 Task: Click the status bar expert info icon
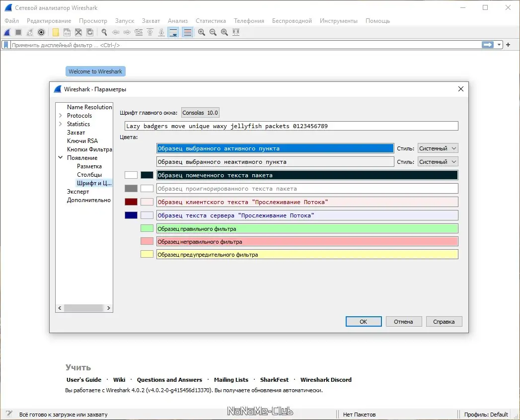[9, 414]
